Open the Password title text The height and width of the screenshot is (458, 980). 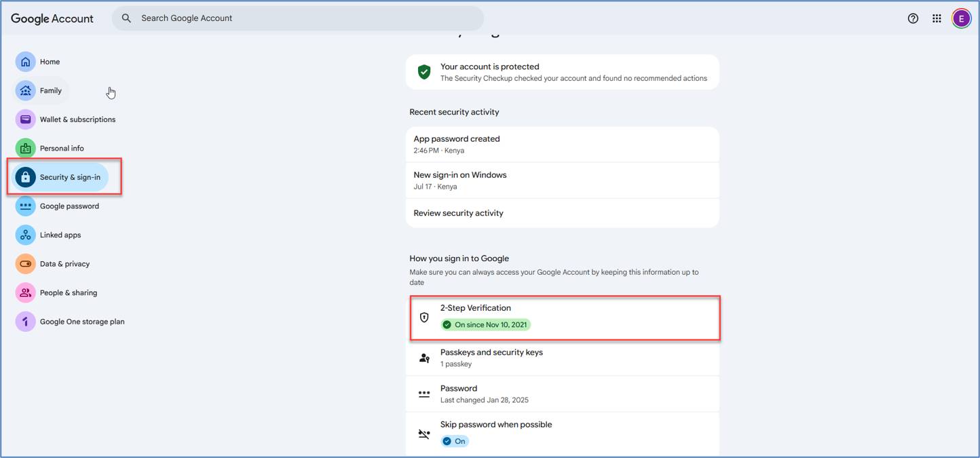click(459, 388)
